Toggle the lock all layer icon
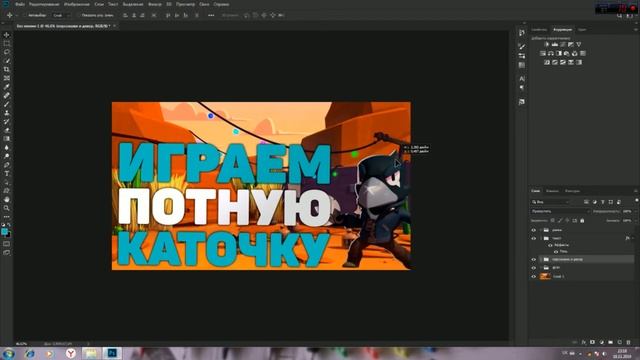Viewport: 640px width, 360px height. [582, 220]
